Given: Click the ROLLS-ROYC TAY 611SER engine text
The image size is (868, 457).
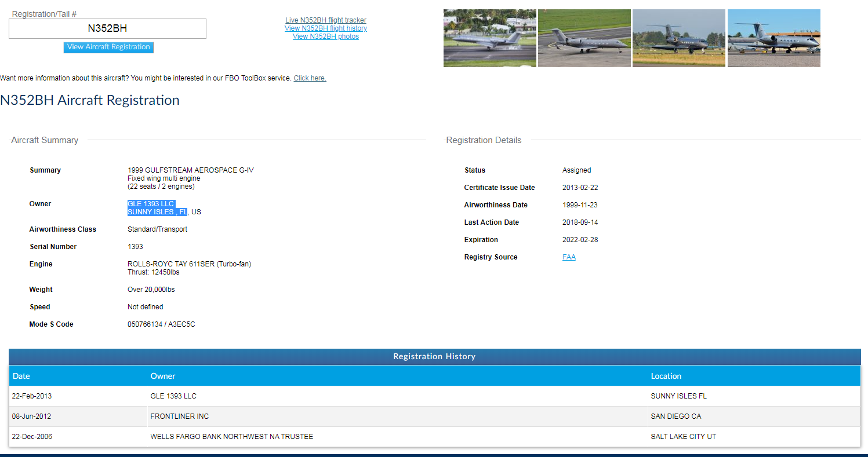Looking at the screenshot, I should pyautogui.click(x=189, y=264).
